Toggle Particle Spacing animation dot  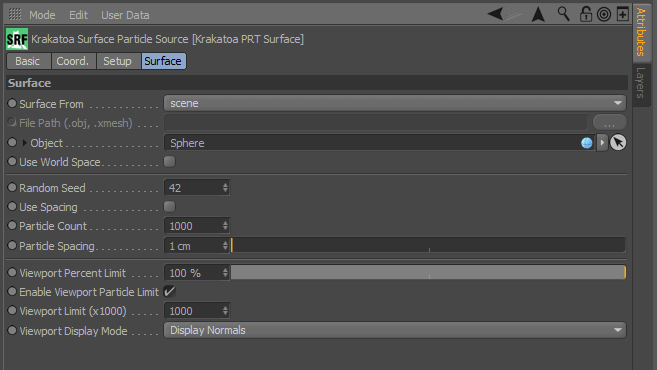tap(12, 245)
